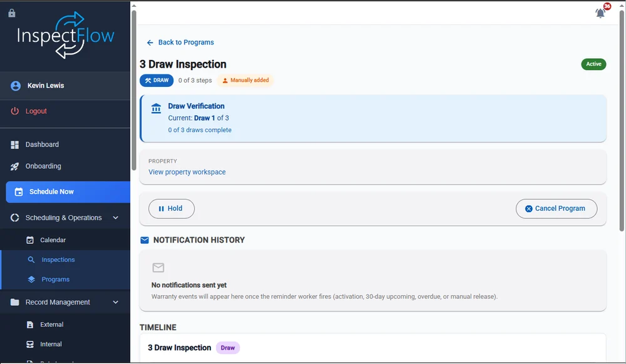Click Scheduling & Operations circular icon
This screenshot has width=626, height=364.
(x=15, y=218)
